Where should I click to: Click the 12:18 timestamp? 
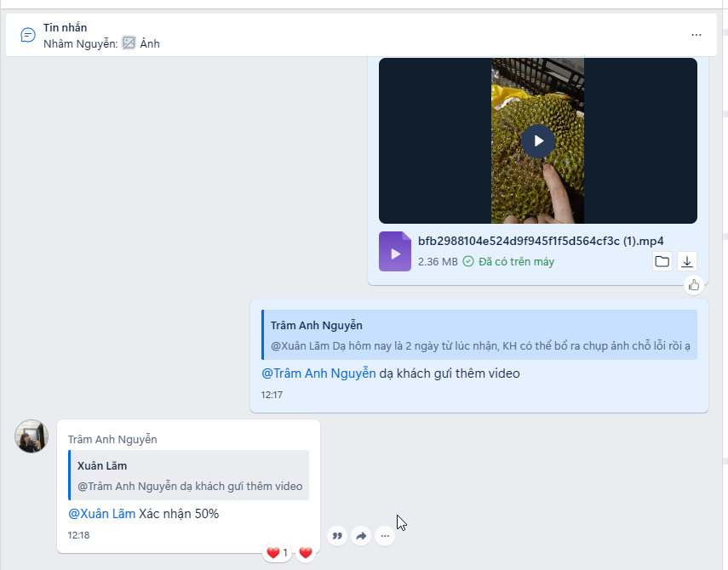(x=78, y=535)
